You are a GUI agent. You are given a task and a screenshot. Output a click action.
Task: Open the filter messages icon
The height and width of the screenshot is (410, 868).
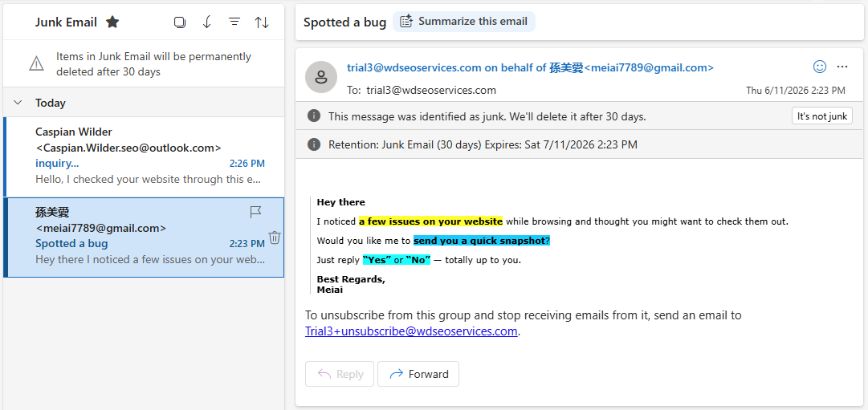[234, 22]
